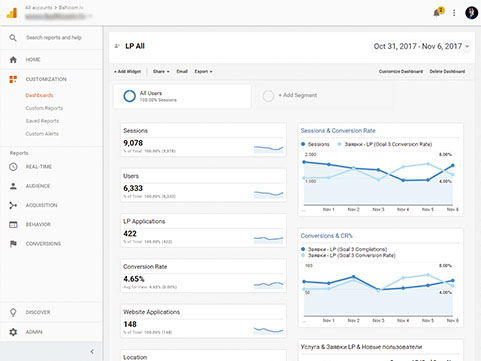The width and height of the screenshot is (481, 361).
Task: Click the Add Segment circle
Action: click(x=268, y=96)
